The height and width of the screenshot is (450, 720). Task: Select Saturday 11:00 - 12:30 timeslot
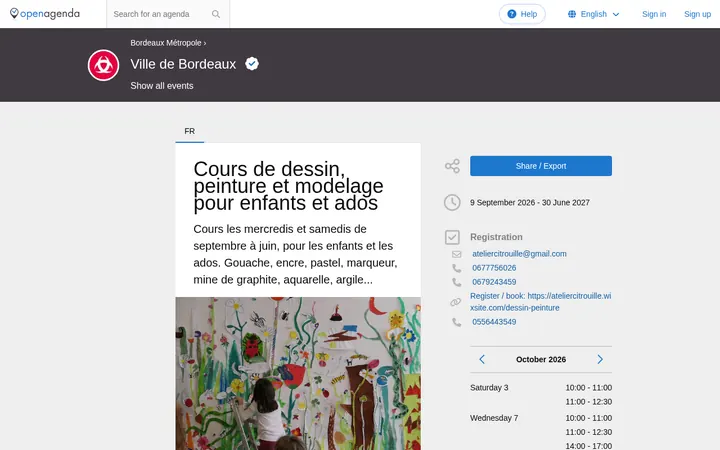(588, 402)
